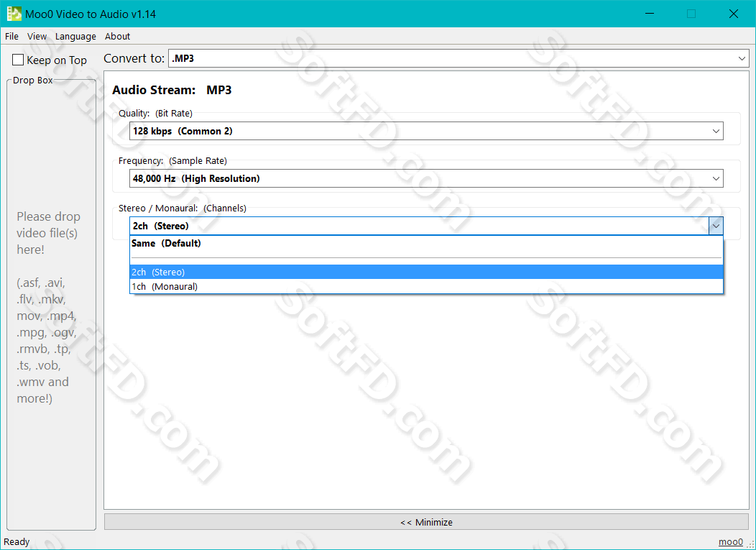The height and width of the screenshot is (550, 756).
Task: Click the Quality: (Bit Rate) label
Action: 155,114
